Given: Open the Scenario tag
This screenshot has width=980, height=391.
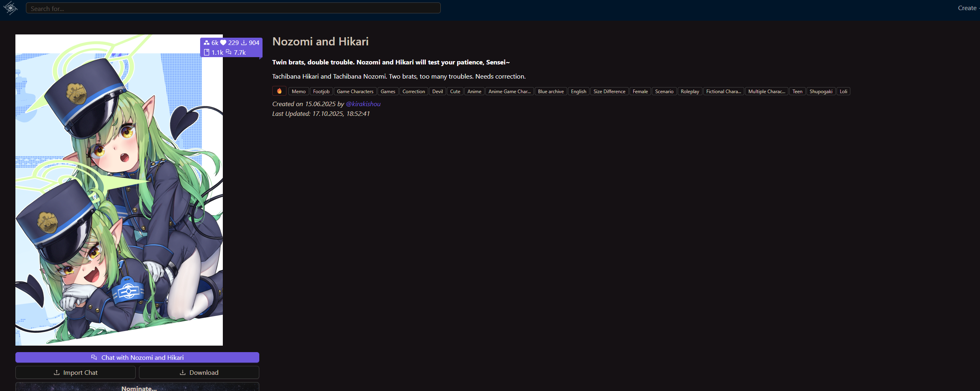Looking at the screenshot, I should point(664,92).
